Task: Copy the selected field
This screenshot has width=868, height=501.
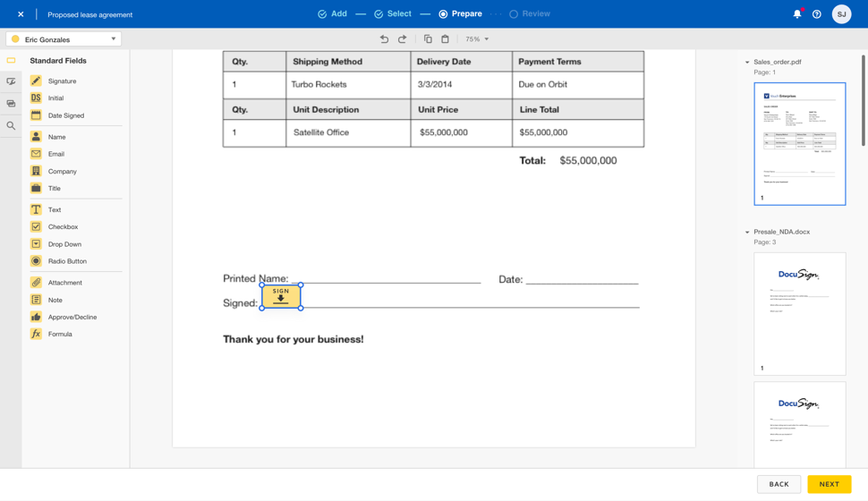Action: point(428,38)
